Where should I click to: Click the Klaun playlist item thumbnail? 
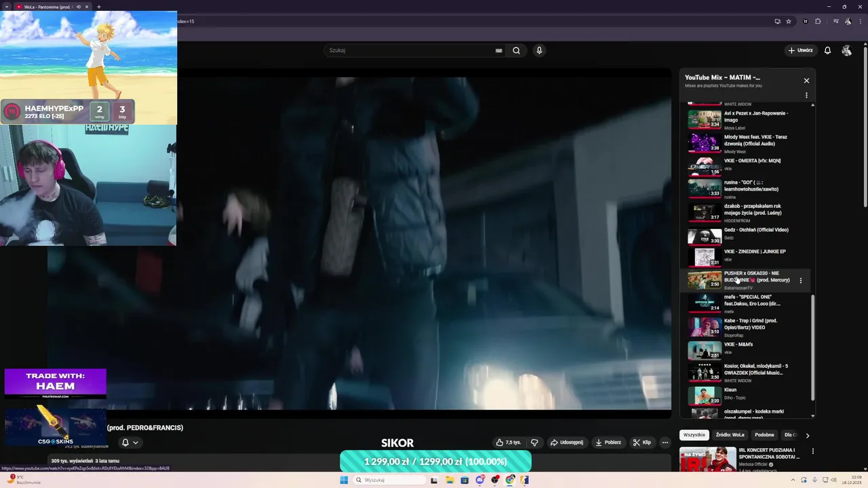pos(705,395)
